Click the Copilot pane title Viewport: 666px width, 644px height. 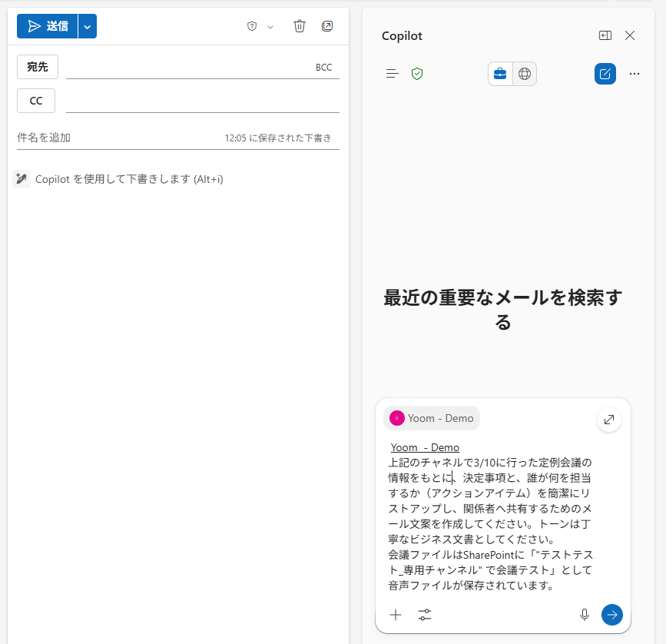(402, 36)
